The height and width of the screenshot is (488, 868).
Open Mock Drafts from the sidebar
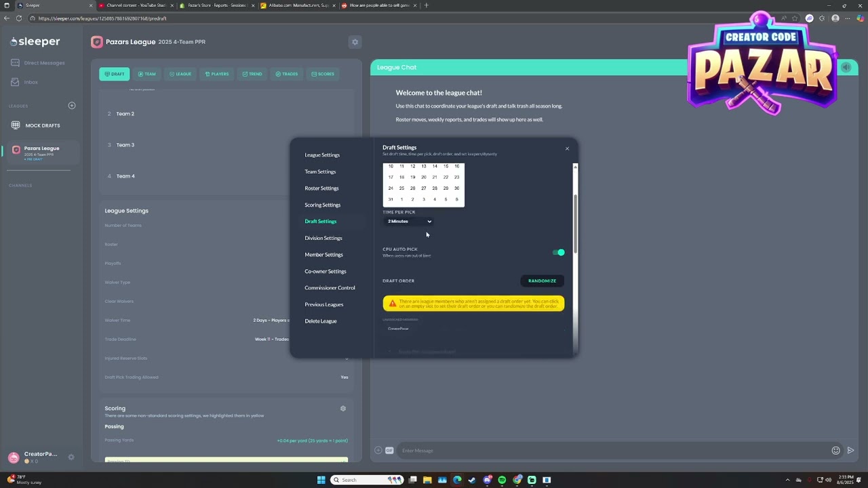37,125
